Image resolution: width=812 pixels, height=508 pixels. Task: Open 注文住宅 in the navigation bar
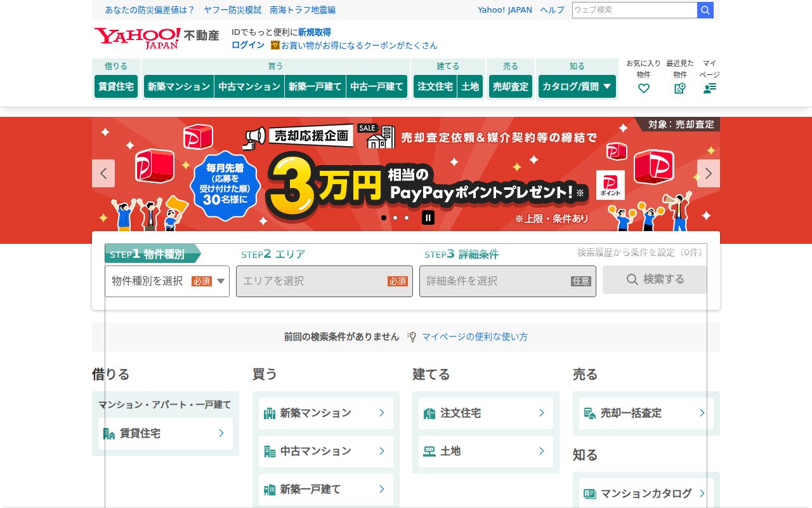click(x=435, y=86)
